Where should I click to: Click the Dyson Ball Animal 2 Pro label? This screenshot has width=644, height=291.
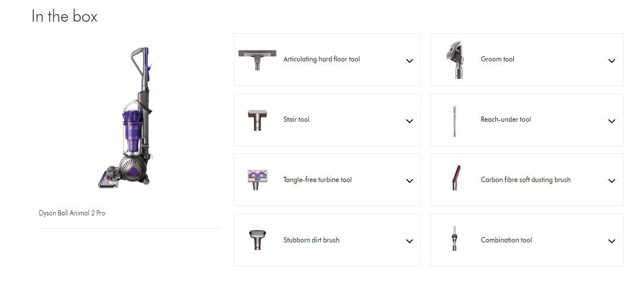pos(72,213)
